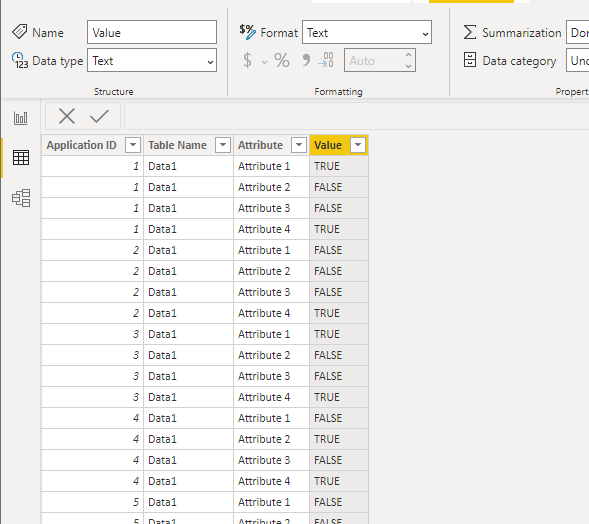The height and width of the screenshot is (524, 589).
Task: Click Attribute 4 cell for Application ID 2
Action: tap(271, 313)
